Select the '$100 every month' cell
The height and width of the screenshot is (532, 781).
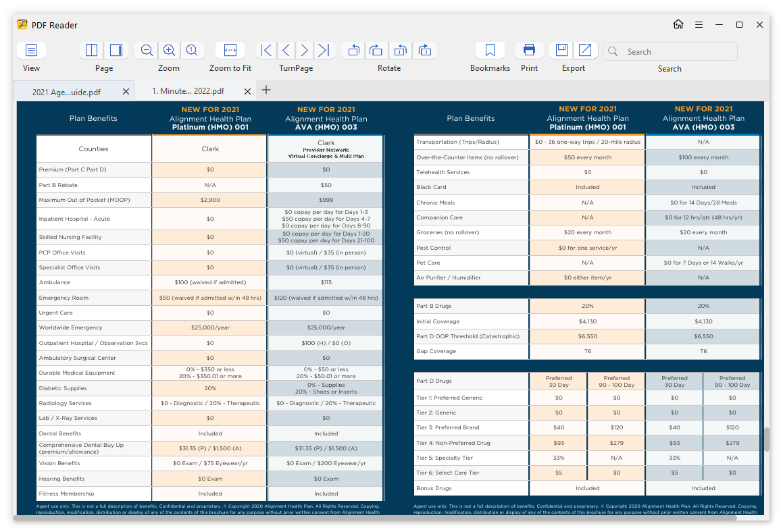(703, 157)
